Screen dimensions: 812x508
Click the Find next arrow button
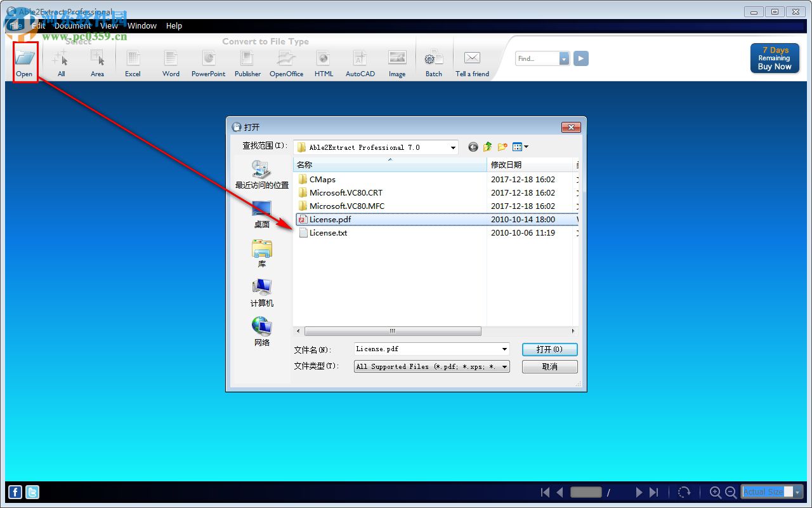point(581,58)
